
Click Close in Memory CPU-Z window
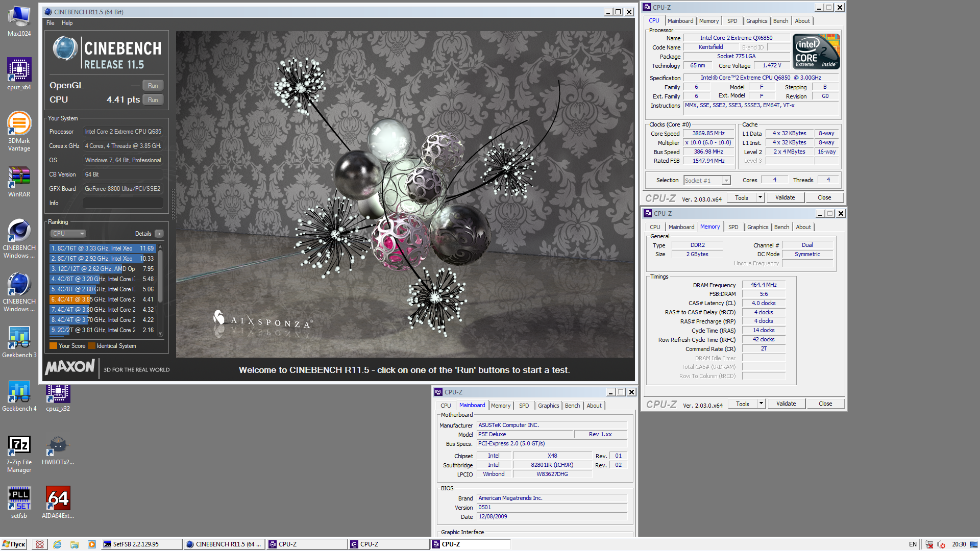(x=825, y=404)
